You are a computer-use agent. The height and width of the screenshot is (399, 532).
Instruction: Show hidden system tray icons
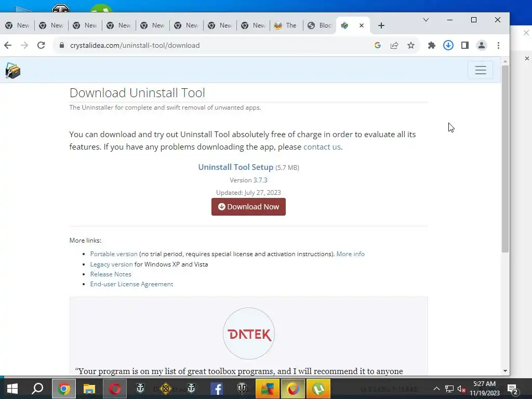click(x=436, y=389)
